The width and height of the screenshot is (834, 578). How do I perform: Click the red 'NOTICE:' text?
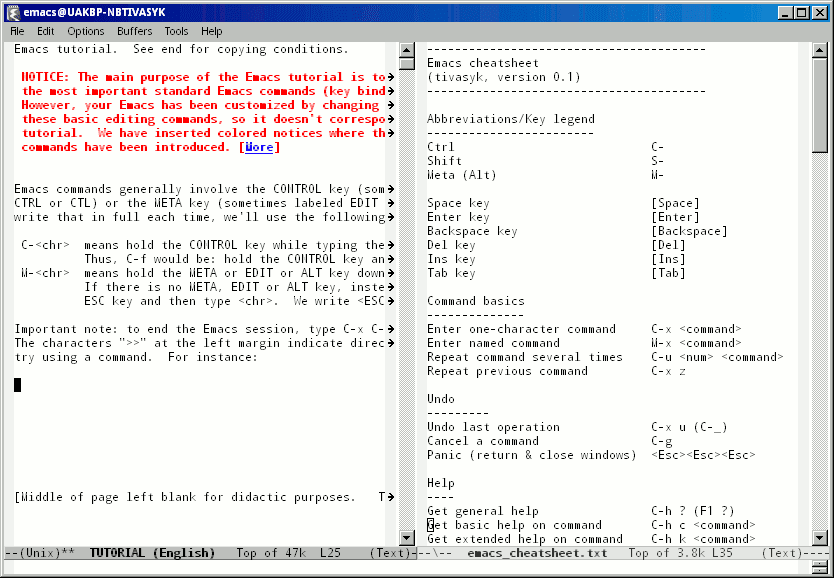click(46, 77)
